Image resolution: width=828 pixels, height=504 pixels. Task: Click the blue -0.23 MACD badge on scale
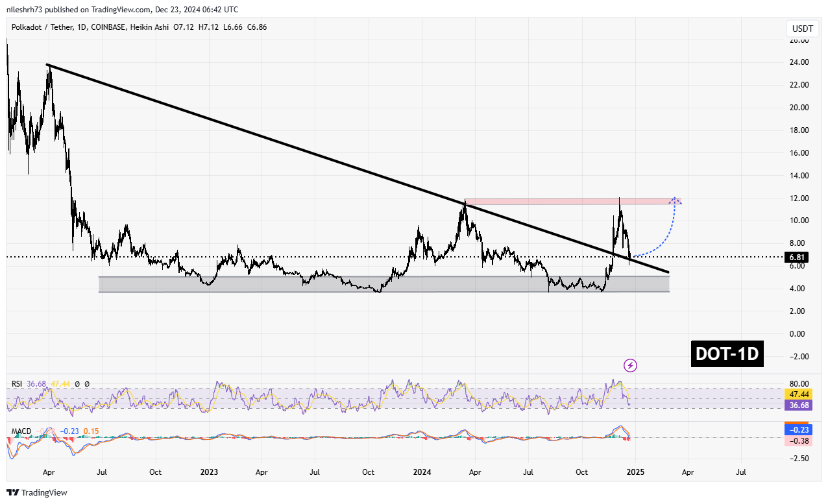click(798, 429)
